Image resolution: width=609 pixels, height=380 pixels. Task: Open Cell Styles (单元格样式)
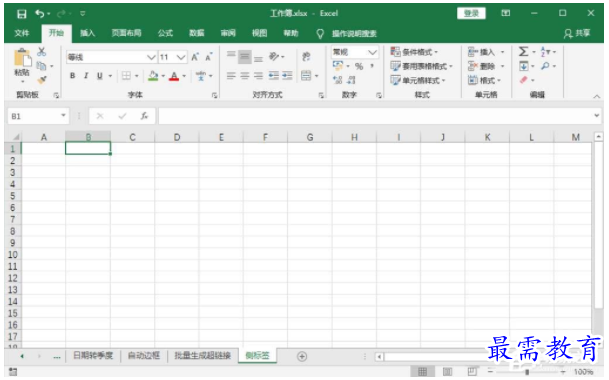[x=418, y=80]
